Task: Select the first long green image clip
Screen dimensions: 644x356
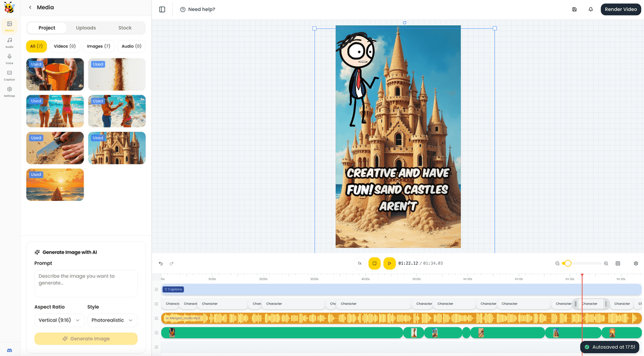Action: point(282,333)
